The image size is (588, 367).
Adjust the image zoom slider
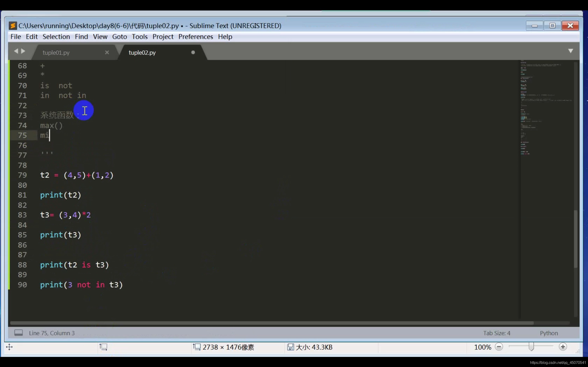(x=531, y=347)
